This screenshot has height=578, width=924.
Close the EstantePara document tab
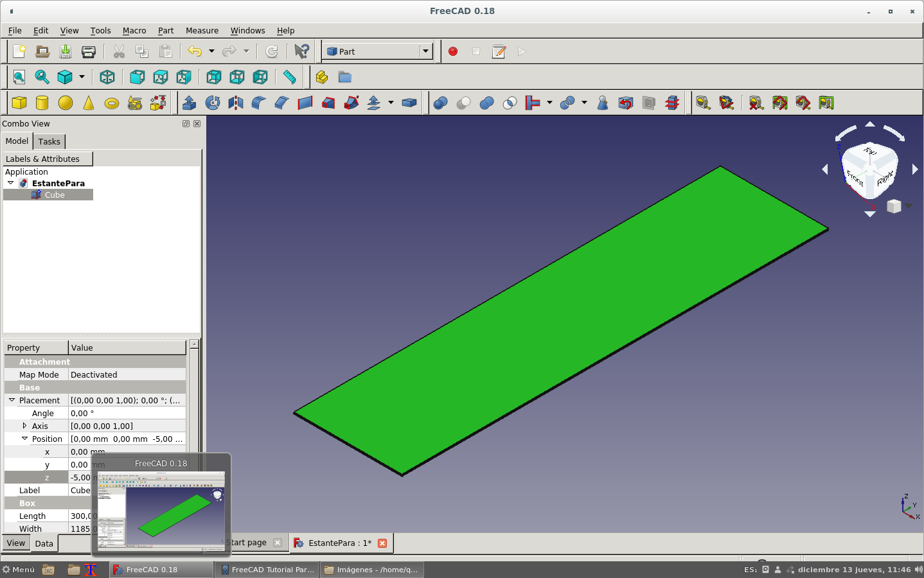(x=382, y=543)
